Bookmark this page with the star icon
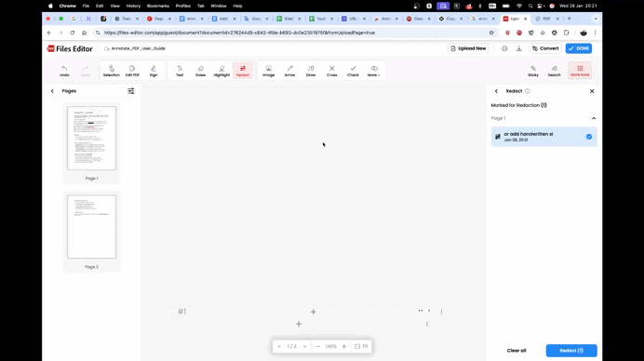The image size is (644, 361). click(x=491, y=33)
